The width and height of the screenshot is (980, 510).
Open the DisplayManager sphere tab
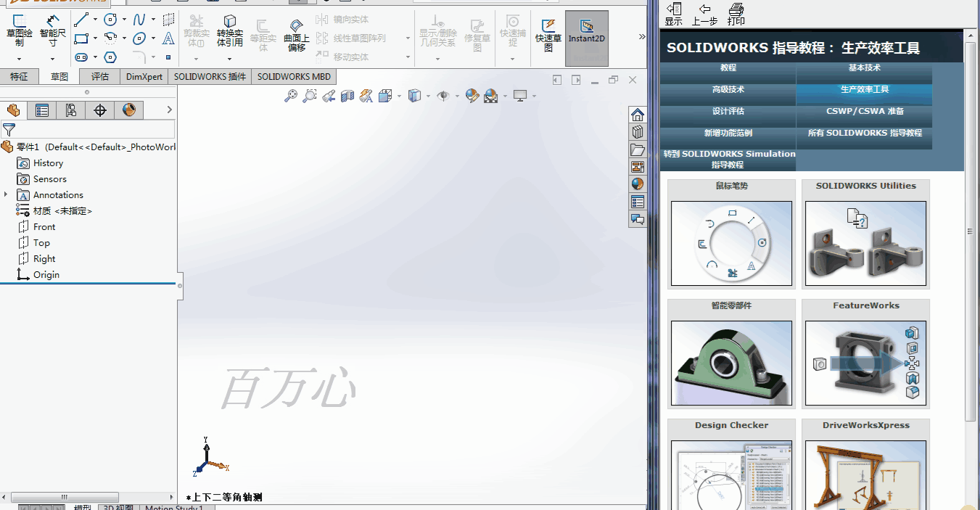click(x=129, y=110)
